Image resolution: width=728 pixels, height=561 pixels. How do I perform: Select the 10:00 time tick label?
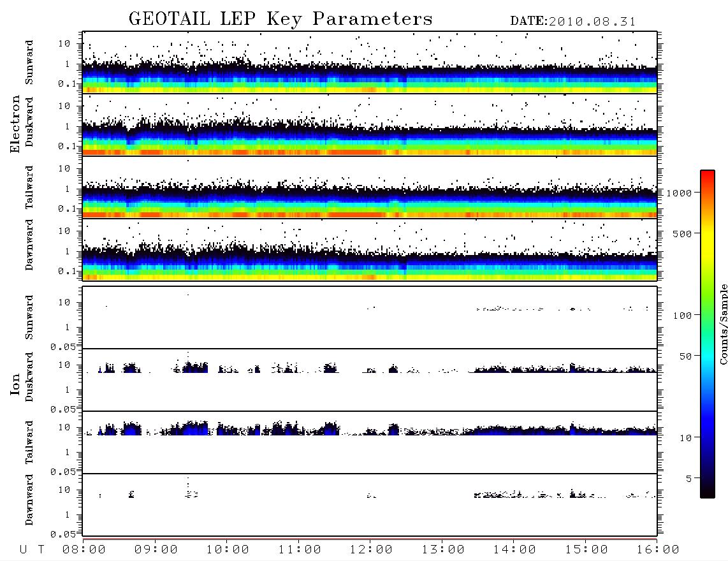pyautogui.click(x=228, y=550)
